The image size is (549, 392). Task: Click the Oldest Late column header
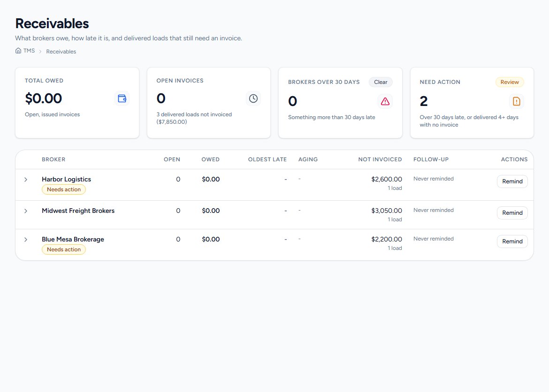[267, 159]
